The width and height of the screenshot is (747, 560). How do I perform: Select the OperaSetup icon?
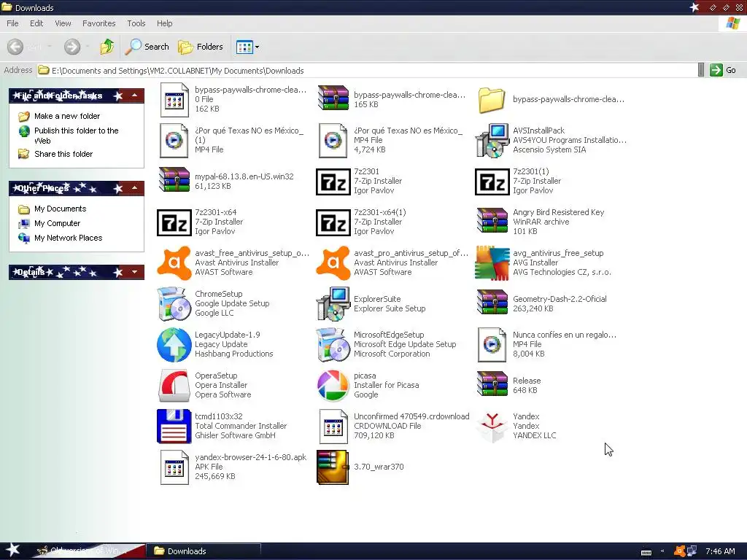click(x=174, y=385)
